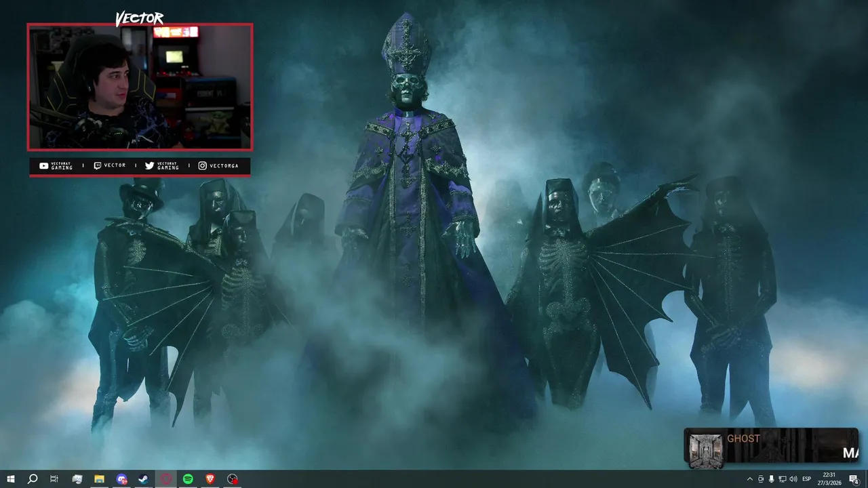Open the volume speaker tray icon

pyautogui.click(x=793, y=479)
